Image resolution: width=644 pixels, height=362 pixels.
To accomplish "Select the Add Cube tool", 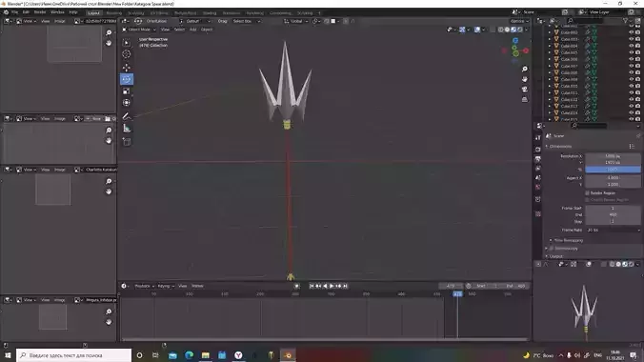I will click(127, 142).
